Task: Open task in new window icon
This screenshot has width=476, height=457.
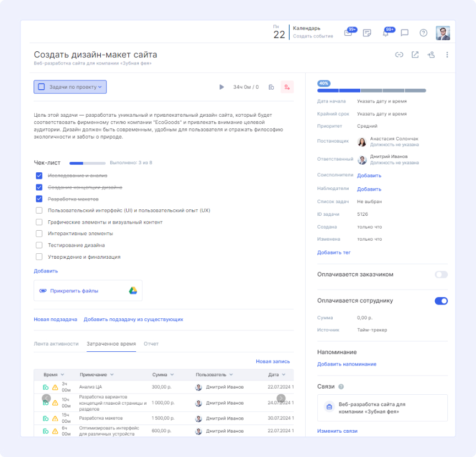Action: (x=415, y=55)
